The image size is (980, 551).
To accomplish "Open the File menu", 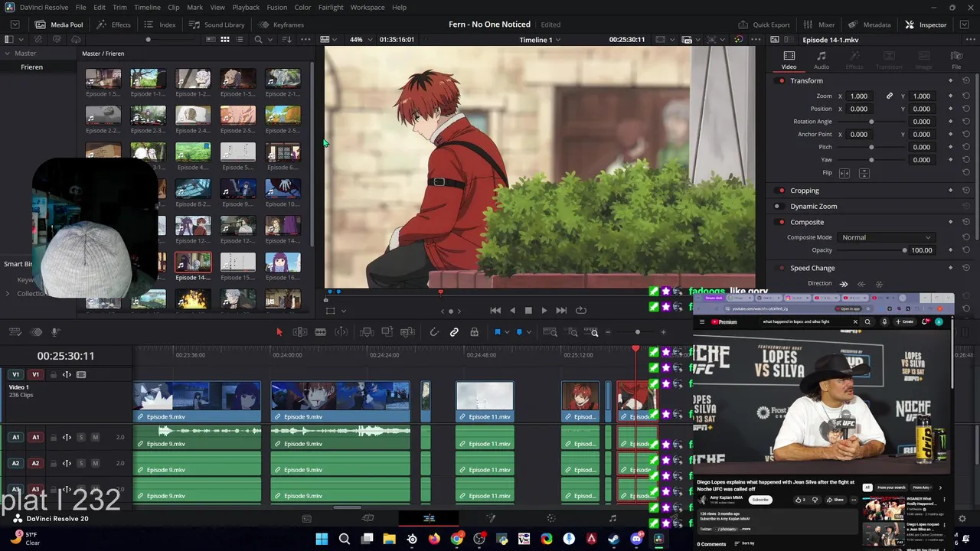I will coord(80,7).
